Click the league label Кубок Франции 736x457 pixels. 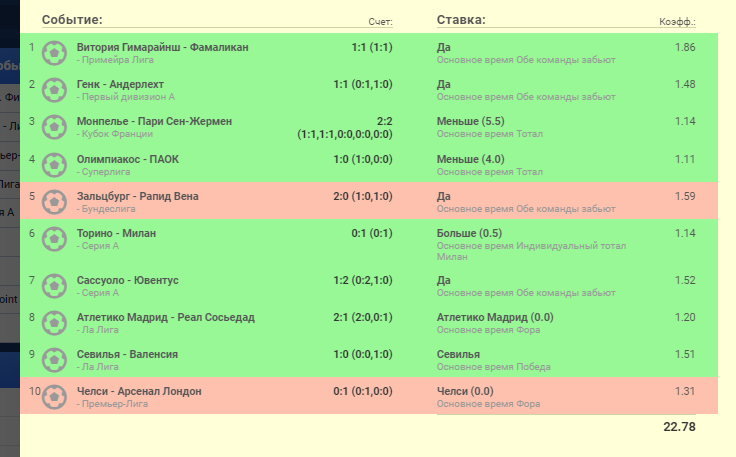coord(117,134)
